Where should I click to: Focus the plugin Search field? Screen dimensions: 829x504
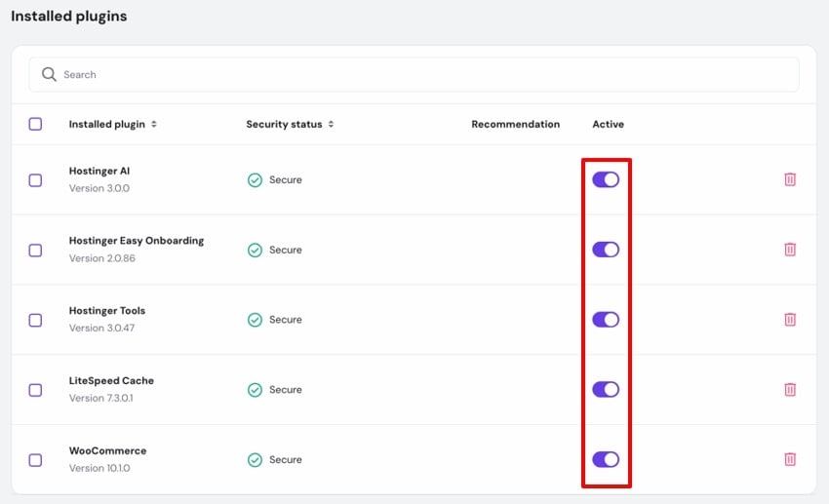click(419, 74)
